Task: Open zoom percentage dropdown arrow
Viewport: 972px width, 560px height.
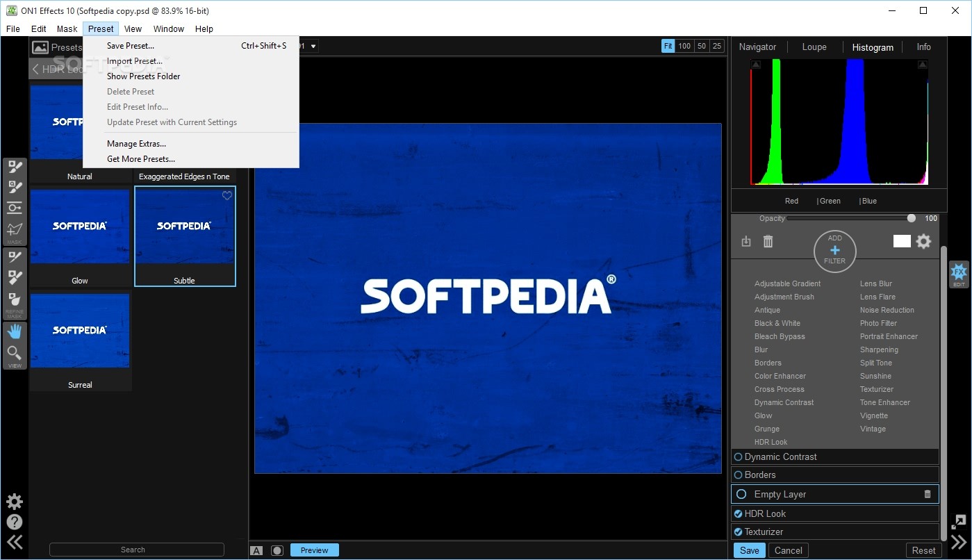Action: tap(313, 47)
